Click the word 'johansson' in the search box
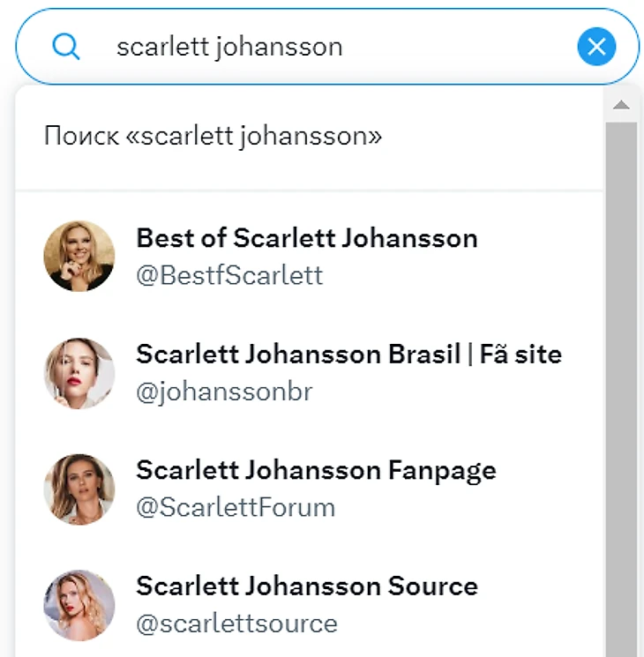This screenshot has width=644, height=657. point(279,47)
